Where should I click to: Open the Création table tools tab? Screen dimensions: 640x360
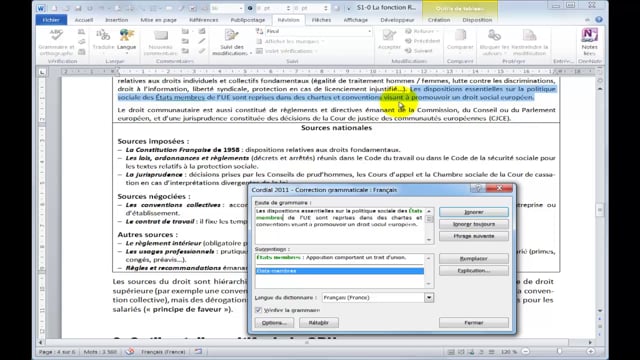tap(439, 20)
